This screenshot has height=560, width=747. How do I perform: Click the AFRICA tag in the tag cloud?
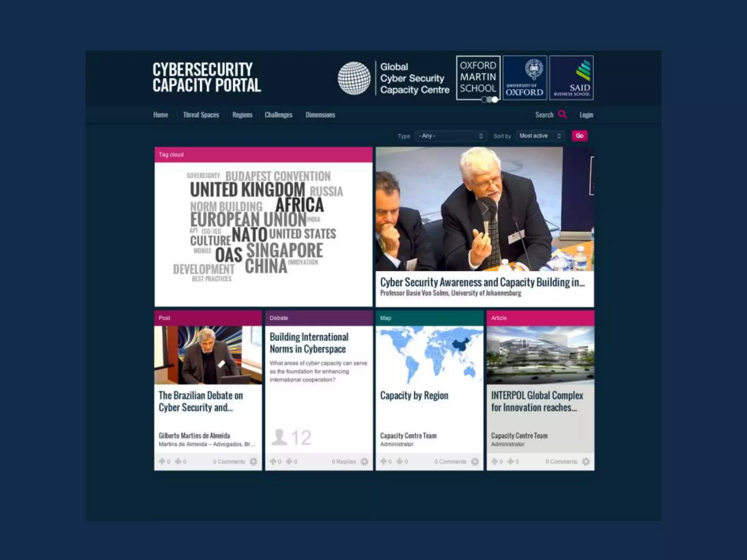point(299,205)
